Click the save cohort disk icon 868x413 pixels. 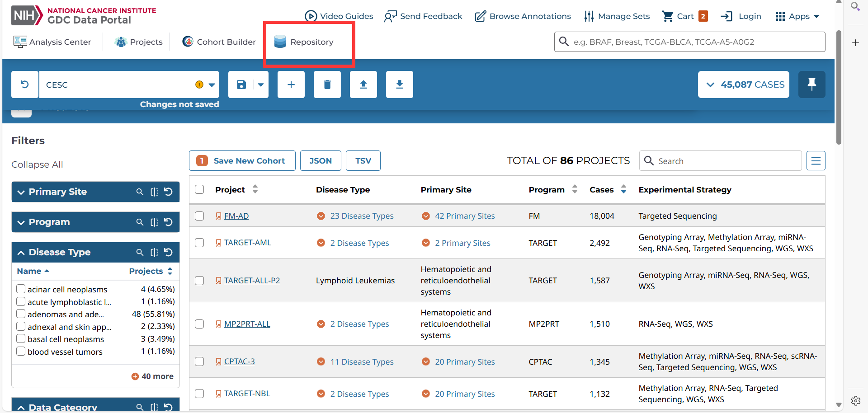click(x=241, y=84)
